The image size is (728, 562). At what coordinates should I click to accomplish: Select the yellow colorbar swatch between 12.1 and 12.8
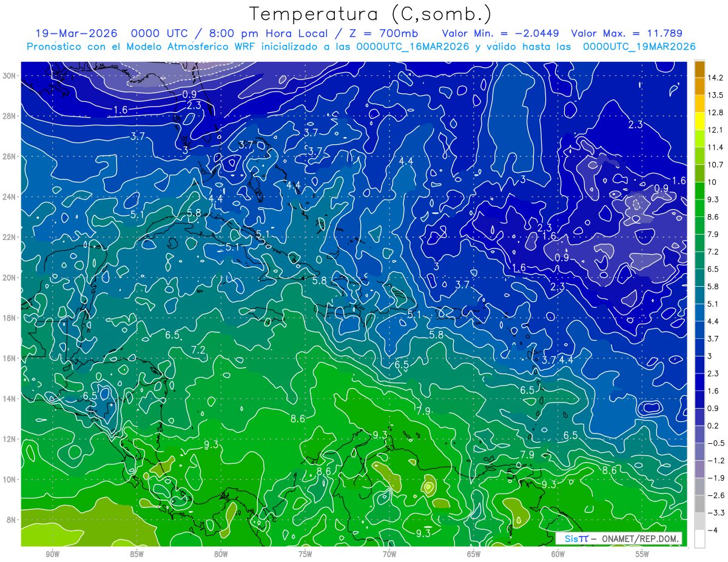[699, 122]
